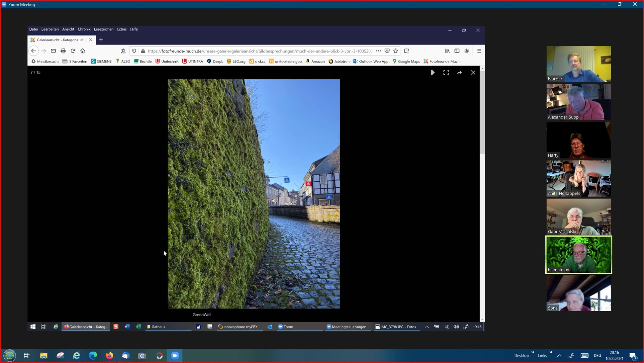
Task: Print the current page
Action: click(63, 51)
